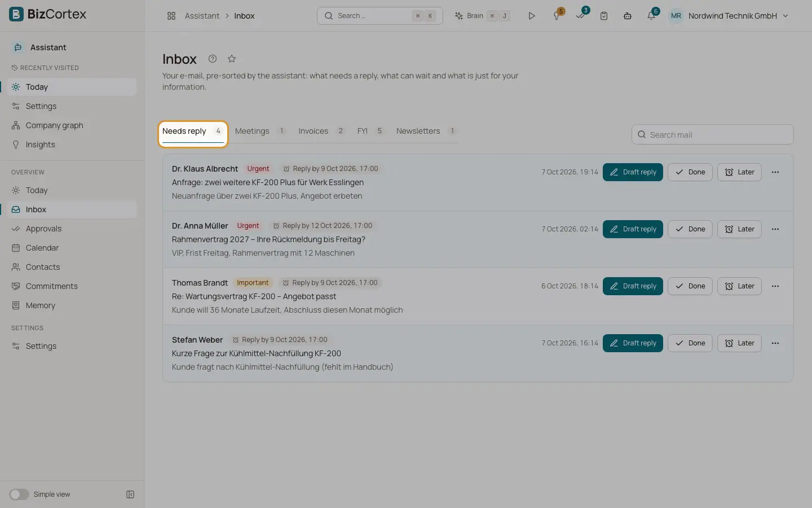Snooze Stefan Weber email with Later
This screenshot has height=508, width=812.
(739, 343)
